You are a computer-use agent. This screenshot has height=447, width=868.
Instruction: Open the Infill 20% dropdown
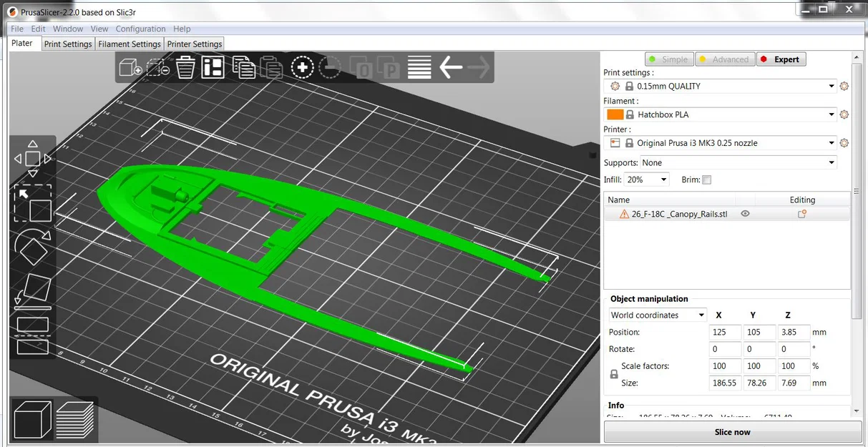(647, 180)
